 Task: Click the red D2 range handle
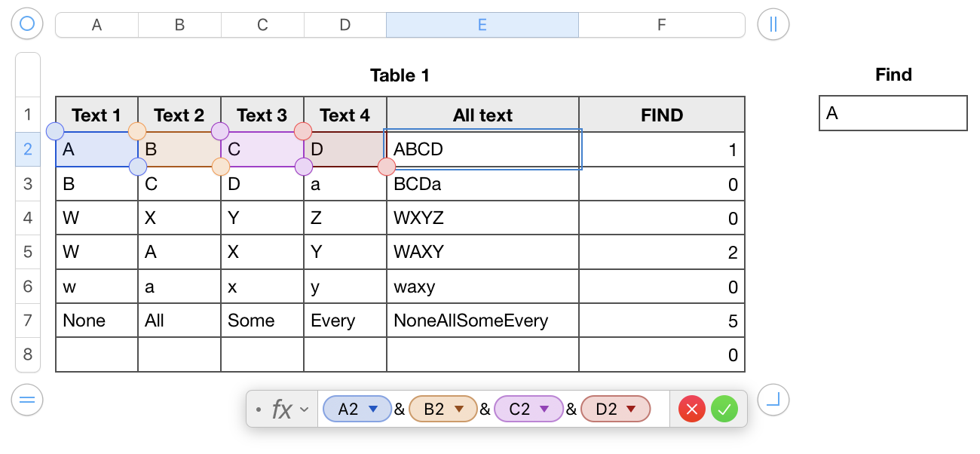pyautogui.click(x=386, y=167)
